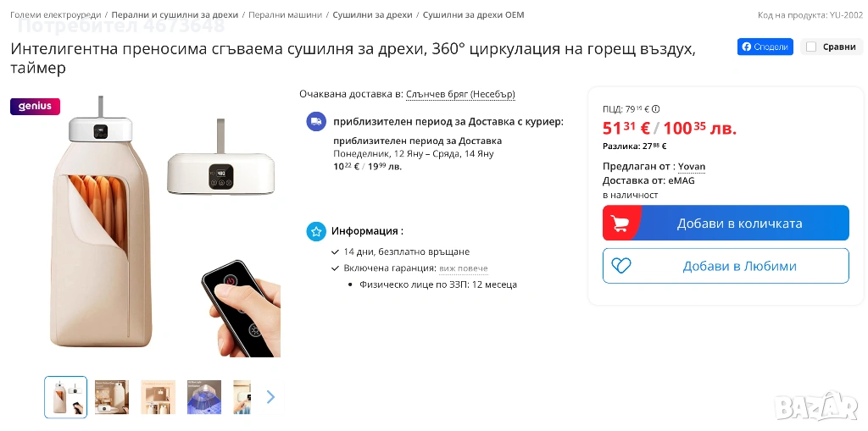This screenshot has width=868, height=431.
Task: Select the second product thumbnail
Action: (x=112, y=397)
